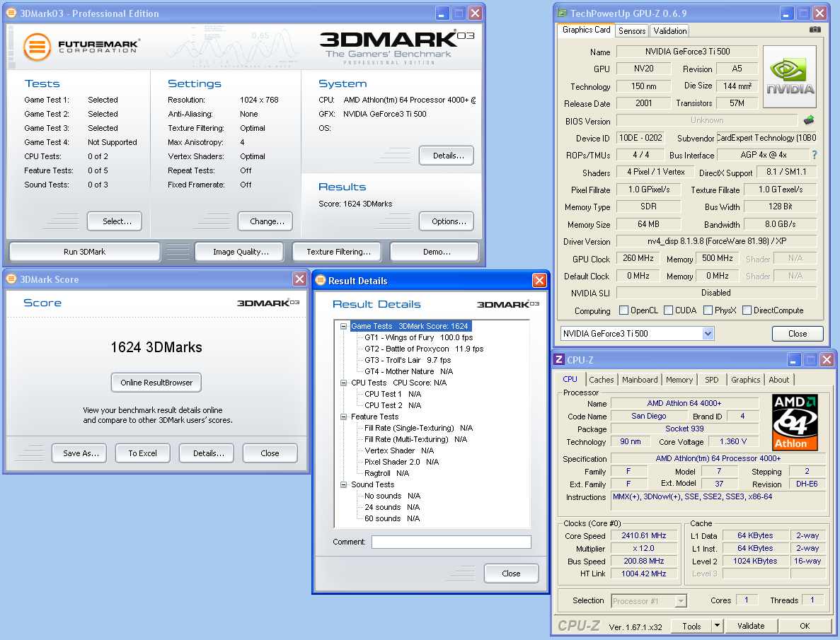840x640 pixels.
Task: Click Details in 3DMark Score window
Action: pos(207,453)
